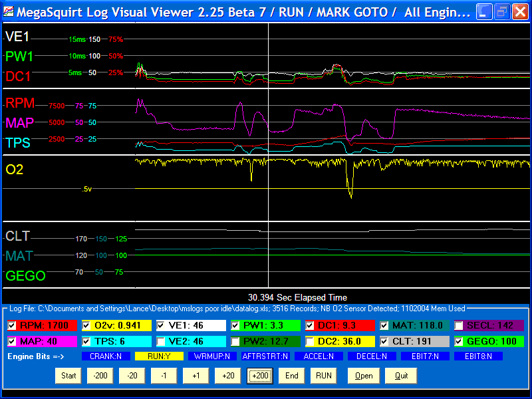
Task: Jump back 200 records
Action: 100,375
